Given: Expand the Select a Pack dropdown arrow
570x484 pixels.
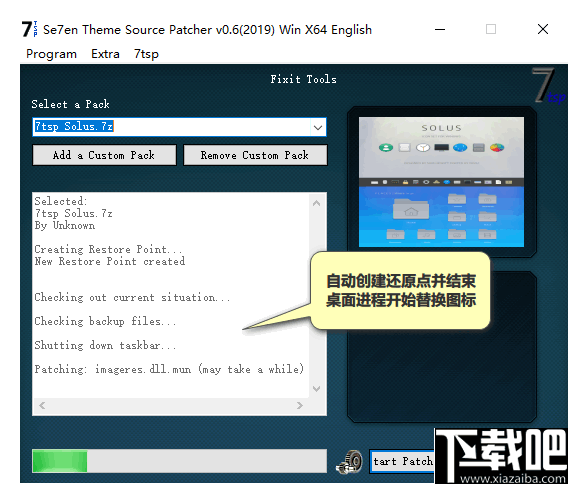Looking at the screenshot, I should click(318, 127).
